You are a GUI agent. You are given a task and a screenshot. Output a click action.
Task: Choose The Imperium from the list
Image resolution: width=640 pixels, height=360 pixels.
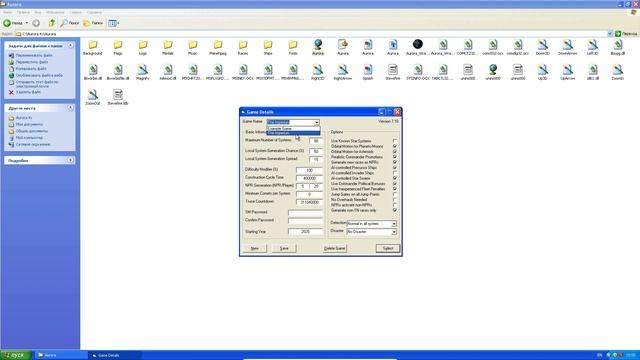coord(293,133)
